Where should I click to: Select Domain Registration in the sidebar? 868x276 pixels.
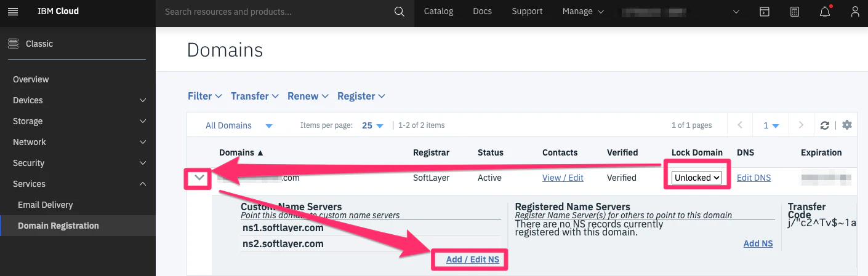[58, 226]
